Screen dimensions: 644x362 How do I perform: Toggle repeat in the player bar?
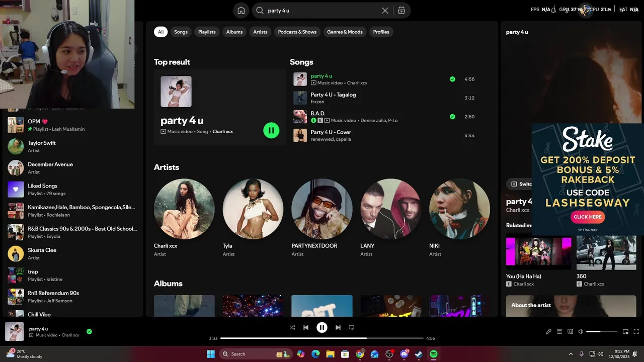(352, 327)
